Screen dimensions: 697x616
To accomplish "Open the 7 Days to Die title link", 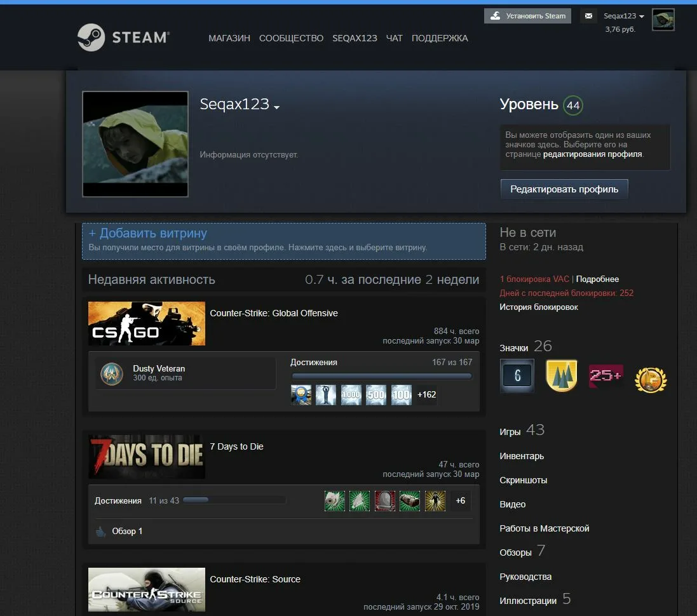I will pos(236,446).
